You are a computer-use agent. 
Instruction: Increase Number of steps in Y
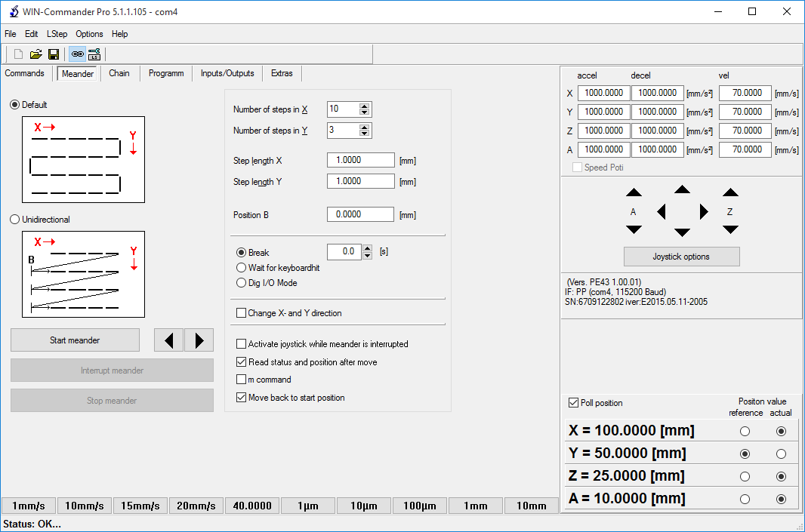pos(365,128)
